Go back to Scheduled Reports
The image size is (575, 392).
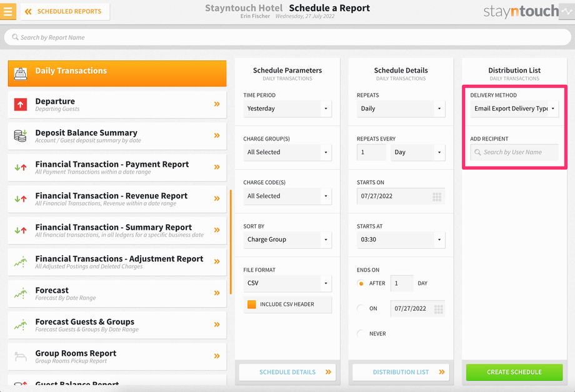(65, 11)
